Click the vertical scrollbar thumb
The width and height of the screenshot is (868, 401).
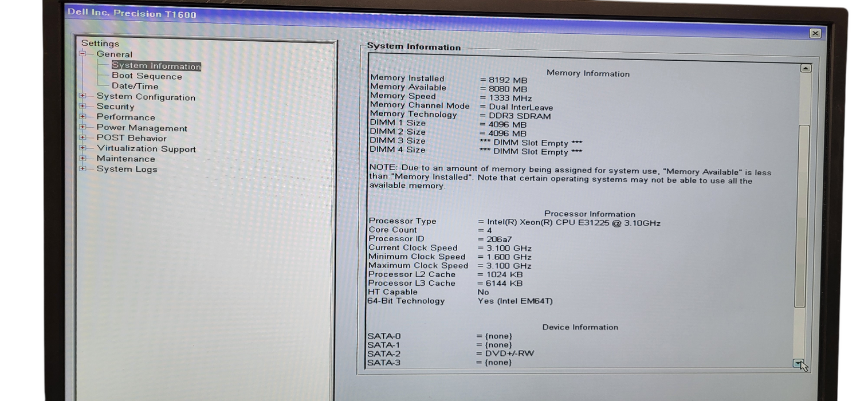coord(803,216)
